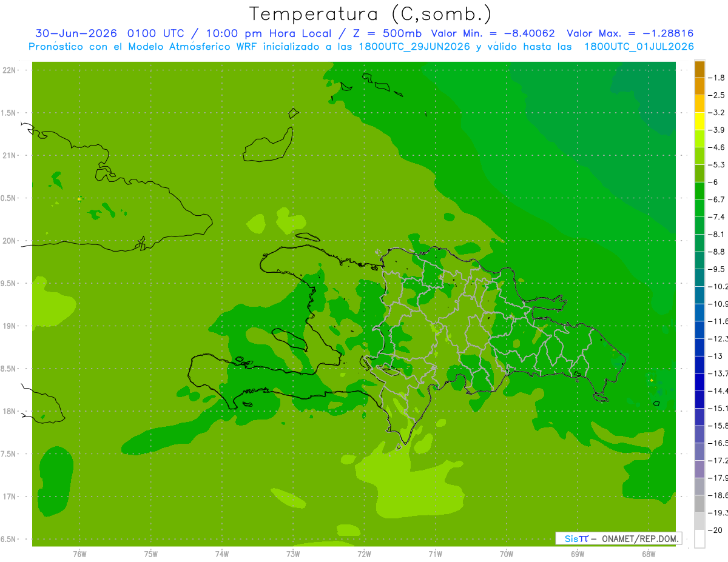The height and width of the screenshot is (562, 728).
Task: Click the '-9.5' colorbar value
Action: 718,269
